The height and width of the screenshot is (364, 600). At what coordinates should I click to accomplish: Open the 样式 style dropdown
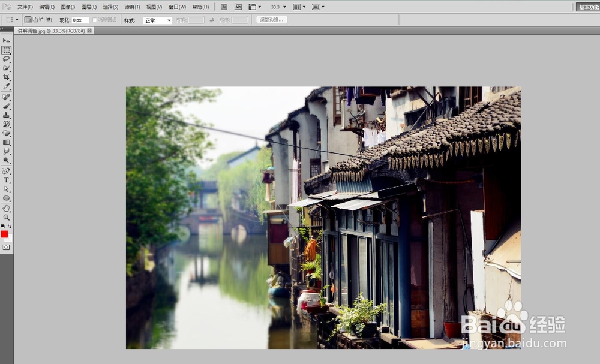(x=157, y=20)
